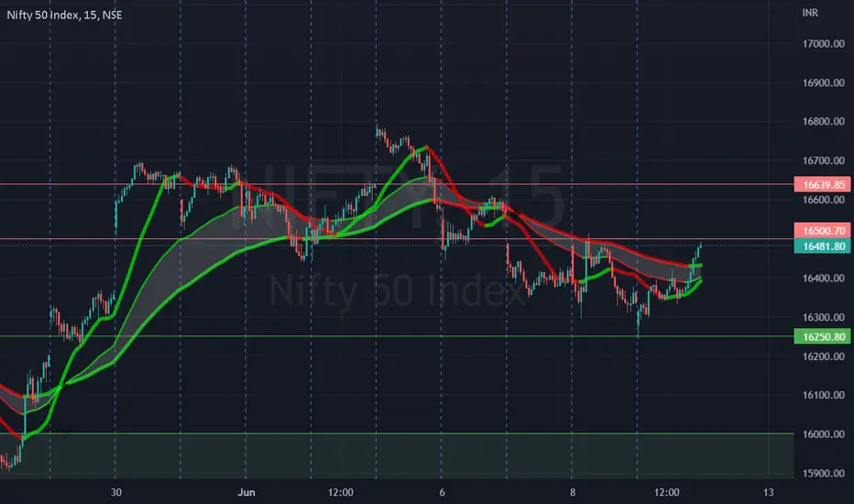The width and height of the screenshot is (854, 504).
Task: Click the 16700.00 price axis value
Action: coord(824,160)
